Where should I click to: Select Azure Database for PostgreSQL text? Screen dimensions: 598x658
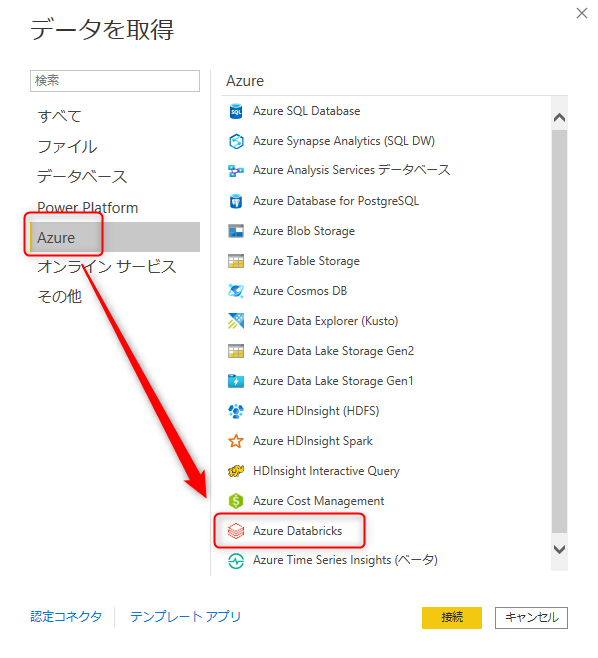tap(336, 201)
